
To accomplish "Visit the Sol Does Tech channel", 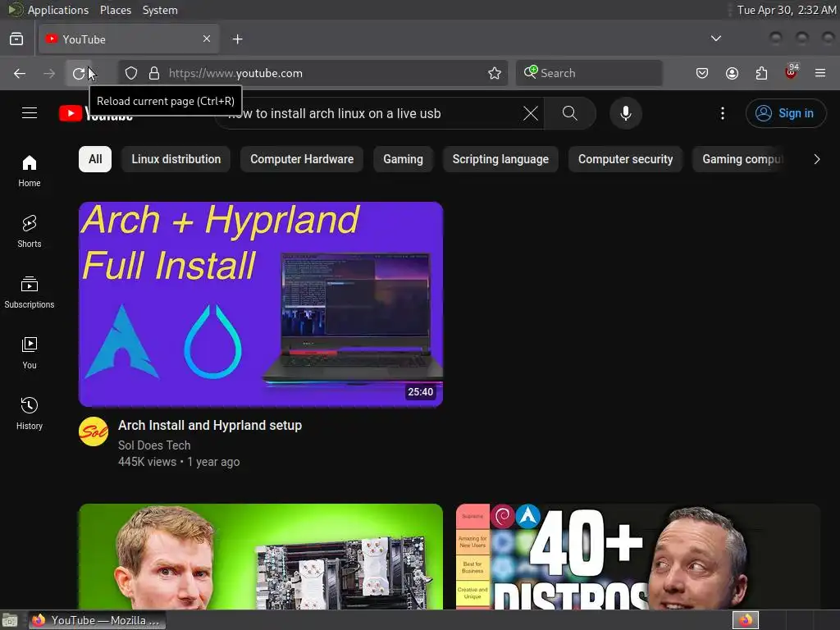I will click(x=154, y=445).
